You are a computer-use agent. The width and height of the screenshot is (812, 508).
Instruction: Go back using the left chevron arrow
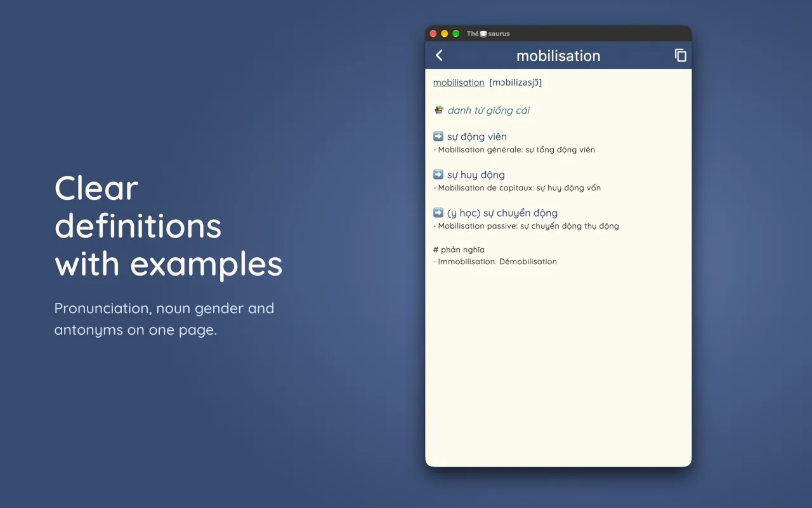click(x=439, y=56)
